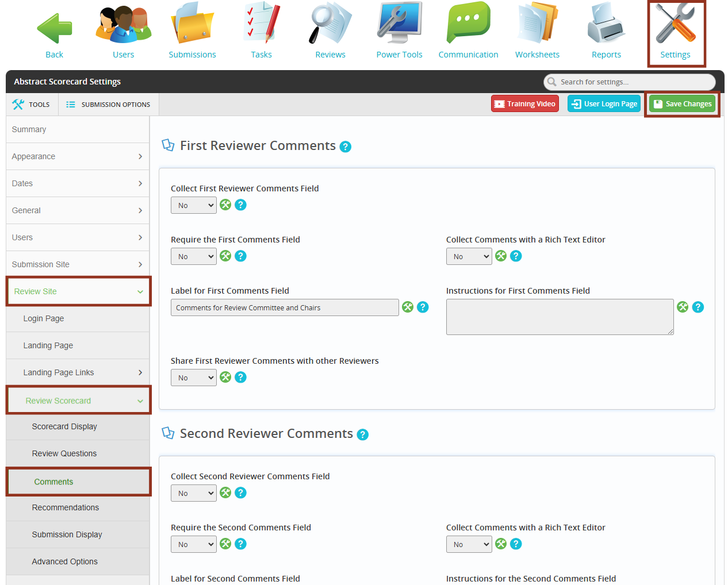Open the Communication chat bubble icon
The height and width of the screenshot is (585, 728).
click(x=469, y=23)
